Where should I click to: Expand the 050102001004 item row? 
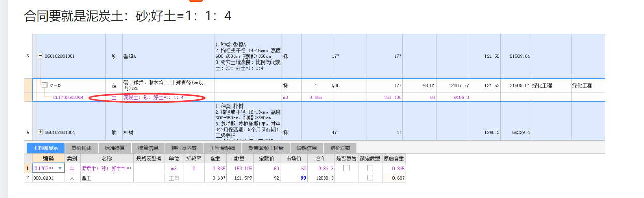click(x=41, y=132)
